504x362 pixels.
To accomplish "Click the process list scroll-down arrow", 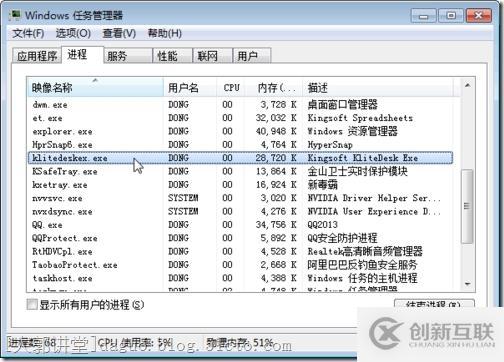I will point(467,284).
